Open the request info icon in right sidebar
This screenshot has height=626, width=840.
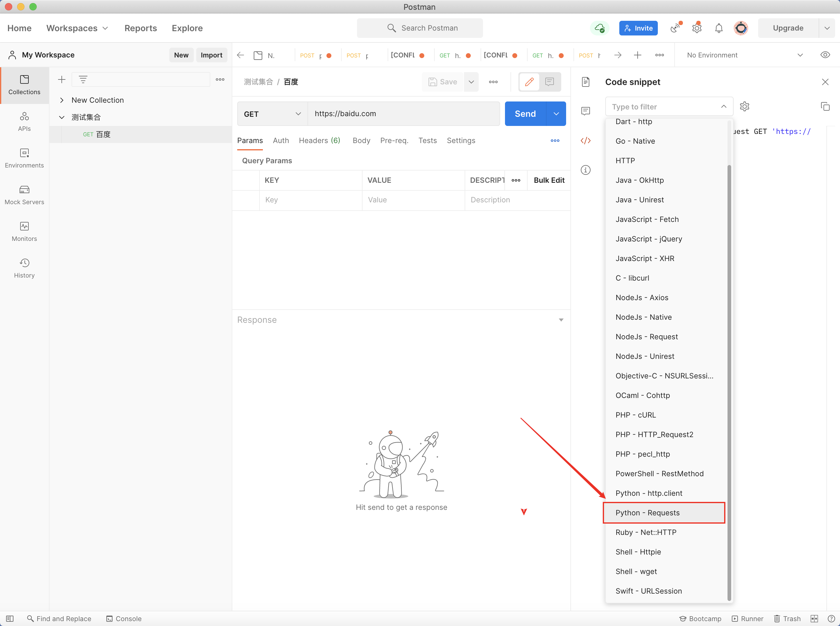(585, 170)
